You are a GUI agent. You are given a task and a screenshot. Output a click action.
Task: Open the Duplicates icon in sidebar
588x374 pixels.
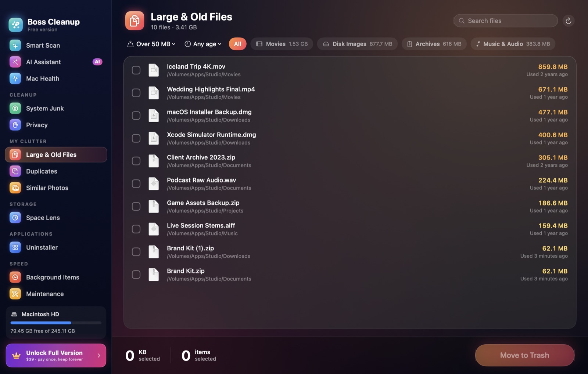[15, 171]
